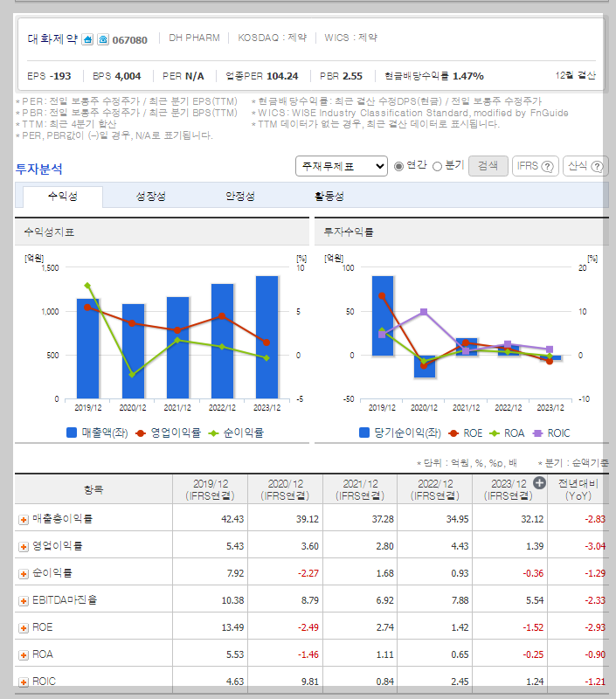
Task: Click the 2019/12 net income bar in 투자수익률 chart
Action: pyautogui.click(x=383, y=315)
